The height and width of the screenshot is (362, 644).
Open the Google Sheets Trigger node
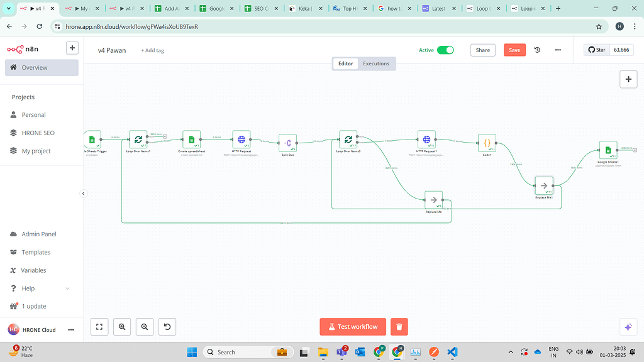click(x=92, y=139)
